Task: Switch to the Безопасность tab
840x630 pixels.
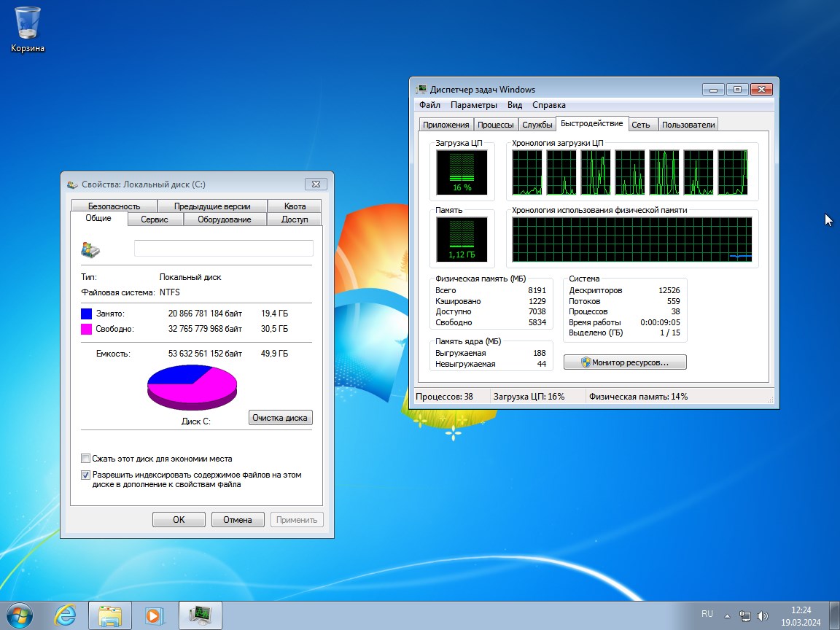Action: tap(113, 206)
